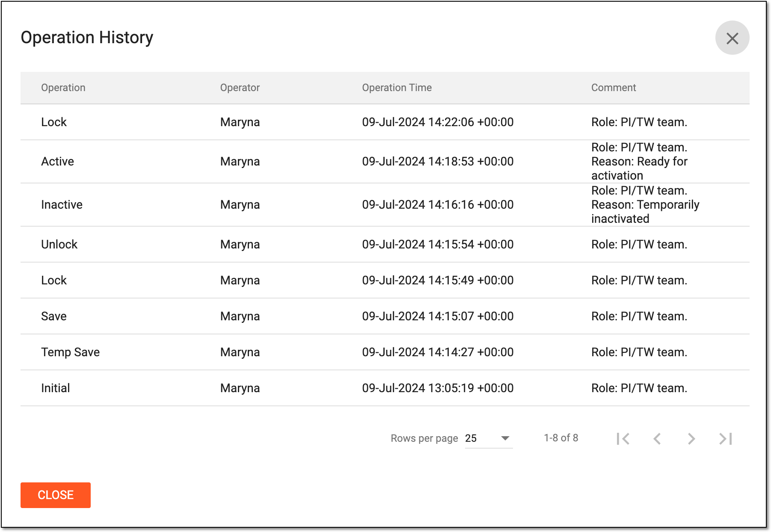Select the Lock operation at 14:22:06
Viewport: 771px width, 532px height.
[54, 122]
